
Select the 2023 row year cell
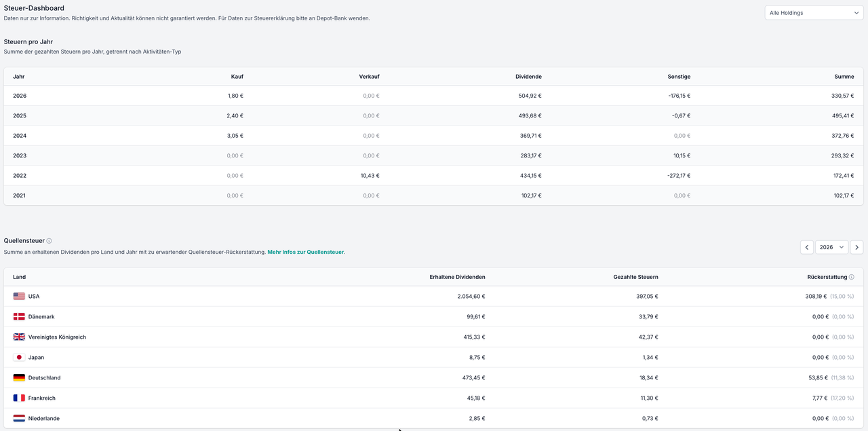20,156
